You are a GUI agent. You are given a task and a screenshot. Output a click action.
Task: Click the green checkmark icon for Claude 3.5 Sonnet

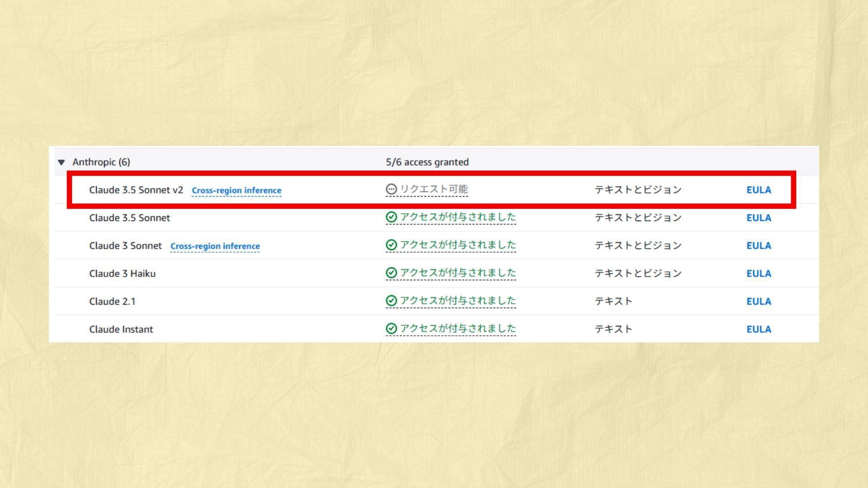coord(392,217)
